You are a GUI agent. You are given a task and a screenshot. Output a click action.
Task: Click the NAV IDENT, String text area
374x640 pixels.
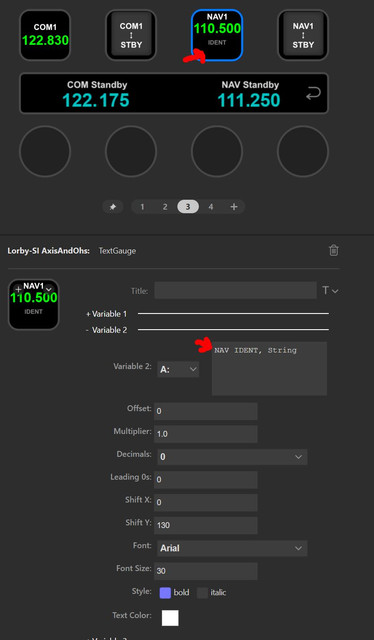[x=269, y=369]
